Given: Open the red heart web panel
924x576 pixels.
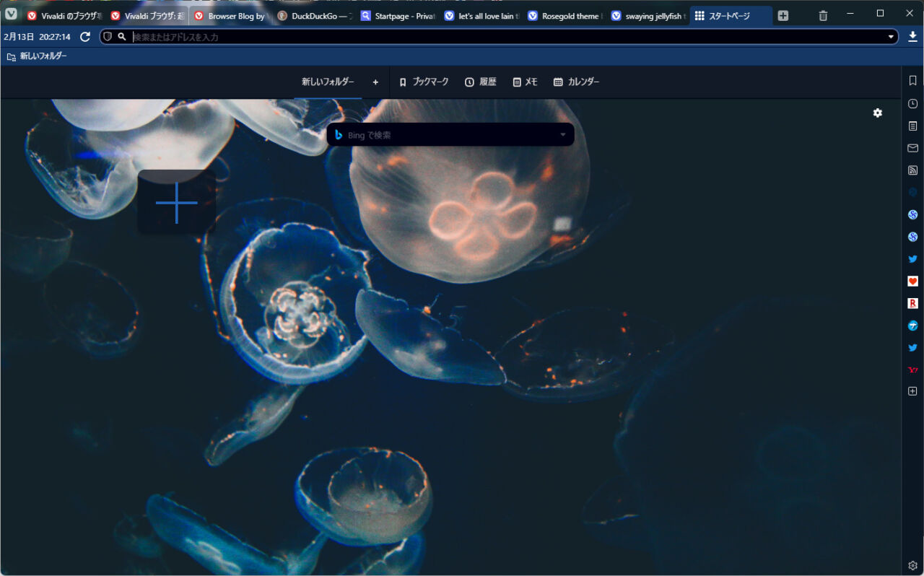Looking at the screenshot, I should (912, 281).
